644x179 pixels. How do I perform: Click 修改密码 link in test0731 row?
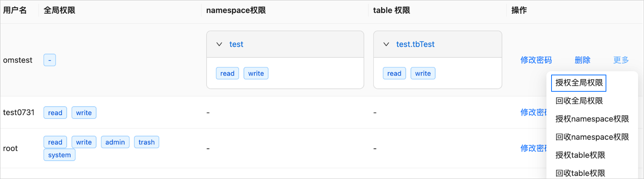(x=534, y=112)
